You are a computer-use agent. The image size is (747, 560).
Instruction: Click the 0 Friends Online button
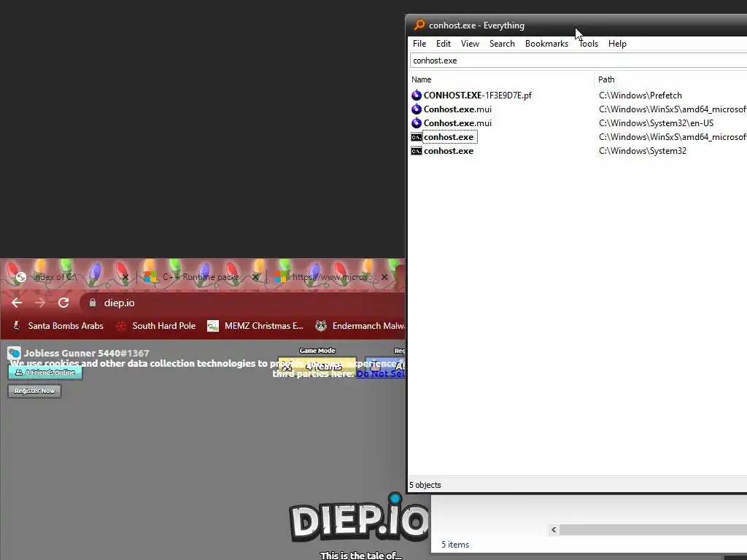pos(45,373)
